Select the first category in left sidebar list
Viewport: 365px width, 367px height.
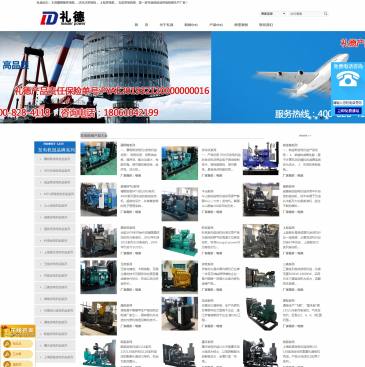pyautogui.click(x=55, y=159)
